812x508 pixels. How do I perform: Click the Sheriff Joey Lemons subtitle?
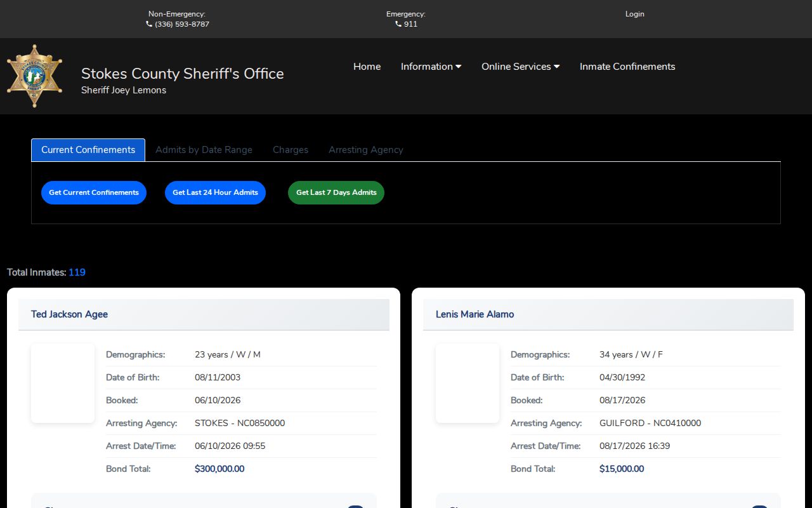point(124,90)
